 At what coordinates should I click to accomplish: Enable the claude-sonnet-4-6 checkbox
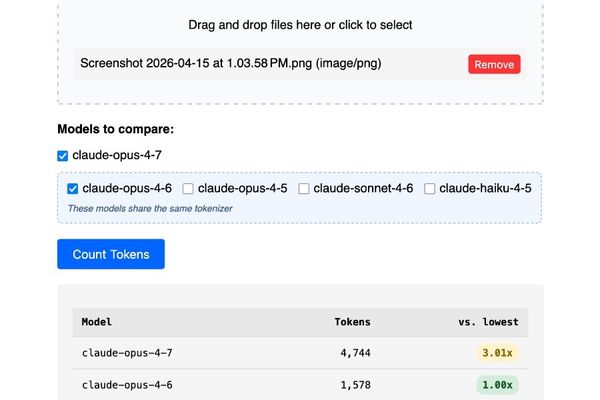point(304,189)
